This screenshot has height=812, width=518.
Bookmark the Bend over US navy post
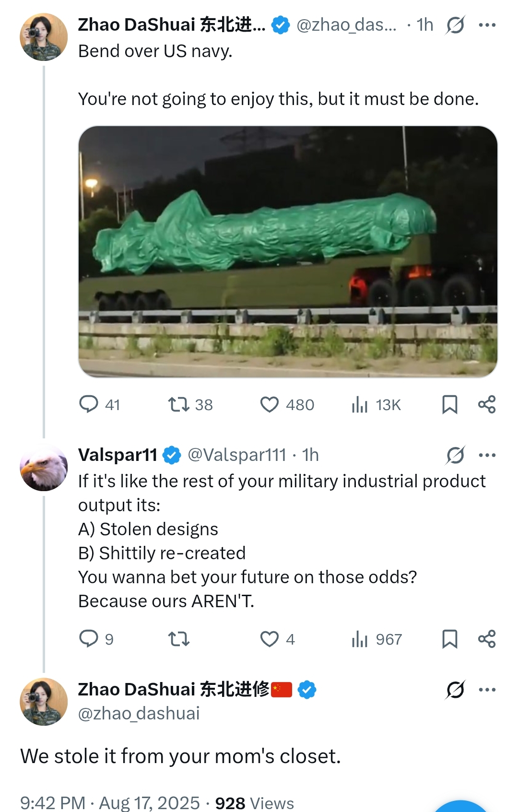pos(449,404)
